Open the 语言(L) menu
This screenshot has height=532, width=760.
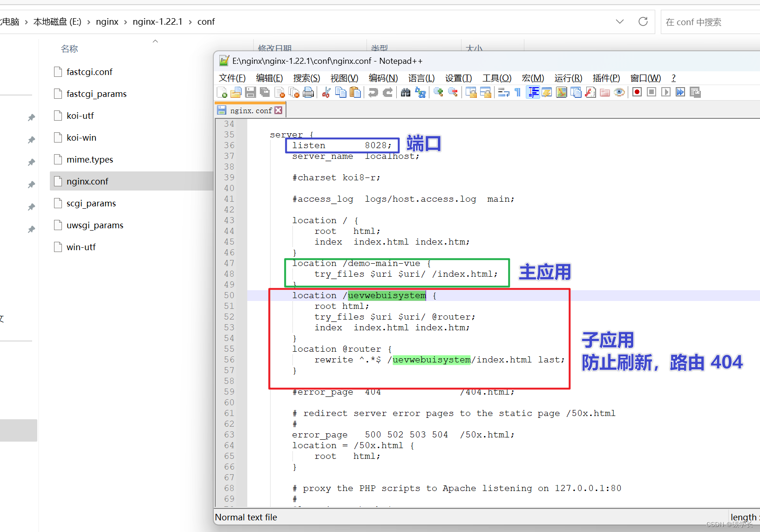421,78
